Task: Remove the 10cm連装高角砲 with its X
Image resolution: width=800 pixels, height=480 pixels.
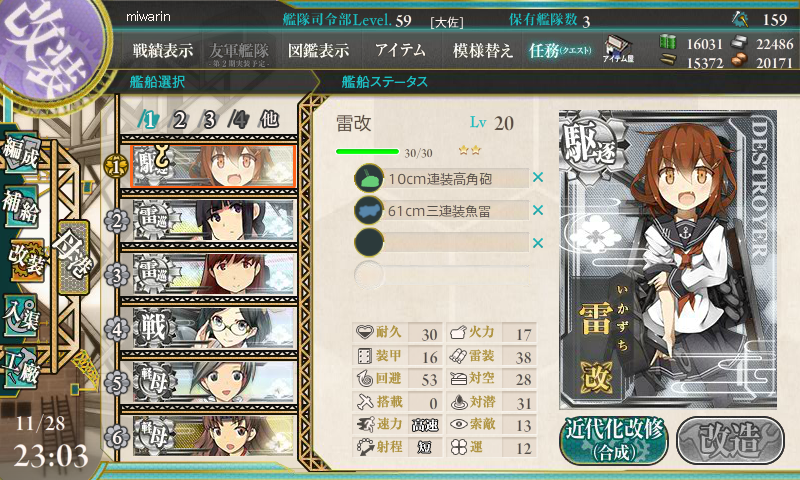Action: click(x=538, y=178)
